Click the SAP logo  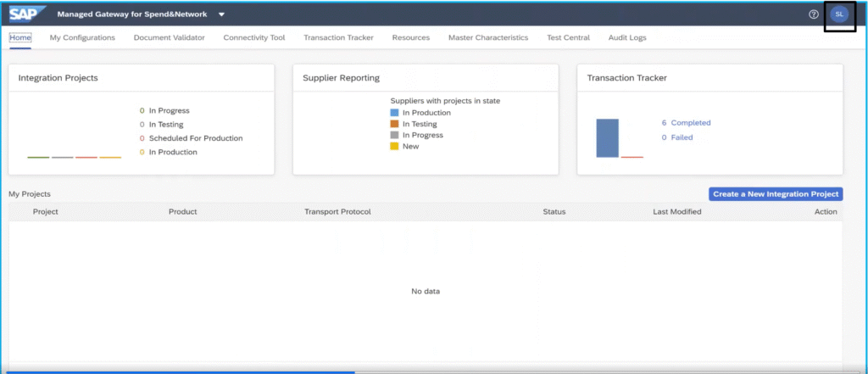[27, 14]
